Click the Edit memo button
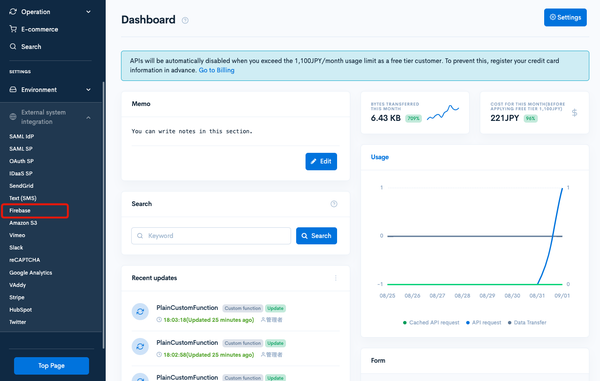 click(x=321, y=161)
